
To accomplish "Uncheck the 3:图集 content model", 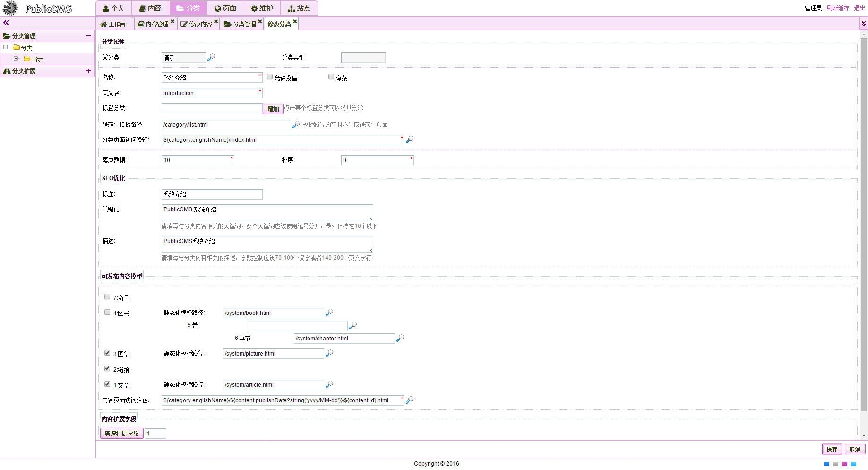I will pos(107,353).
